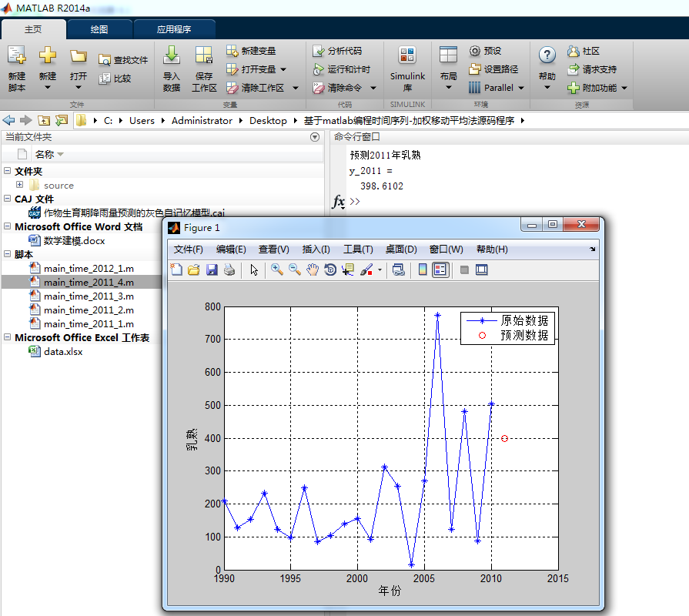
Task: Click Administrator in the address path
Action: pos(202,120)
